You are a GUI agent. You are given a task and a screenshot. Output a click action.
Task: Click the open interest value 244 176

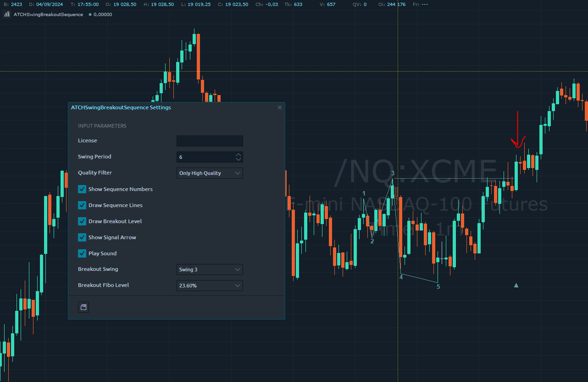(396, 4)
